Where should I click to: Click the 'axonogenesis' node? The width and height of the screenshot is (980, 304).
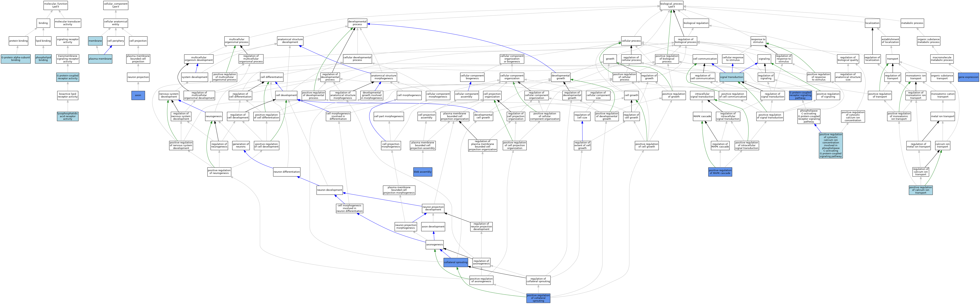point(434,245)
